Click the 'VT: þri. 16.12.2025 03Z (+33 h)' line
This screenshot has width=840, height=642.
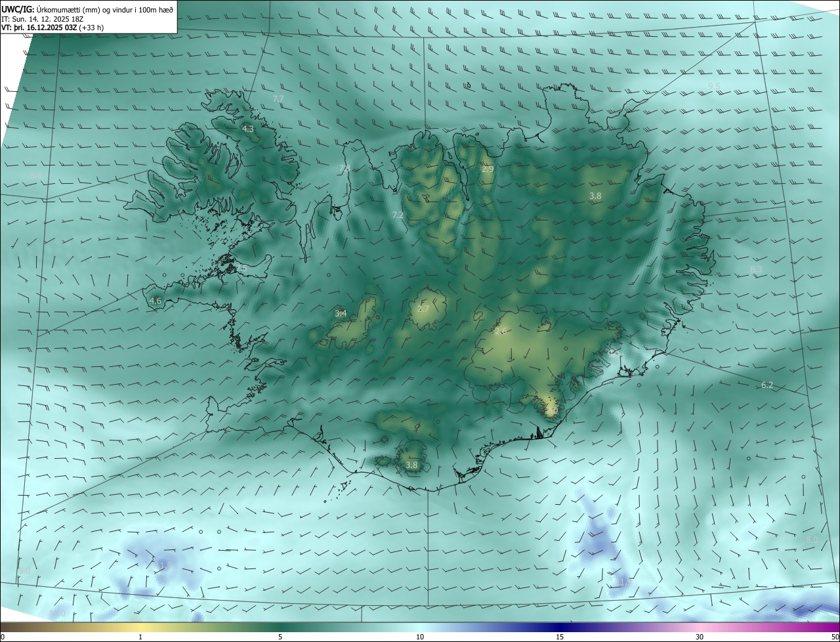coord(52,28)
